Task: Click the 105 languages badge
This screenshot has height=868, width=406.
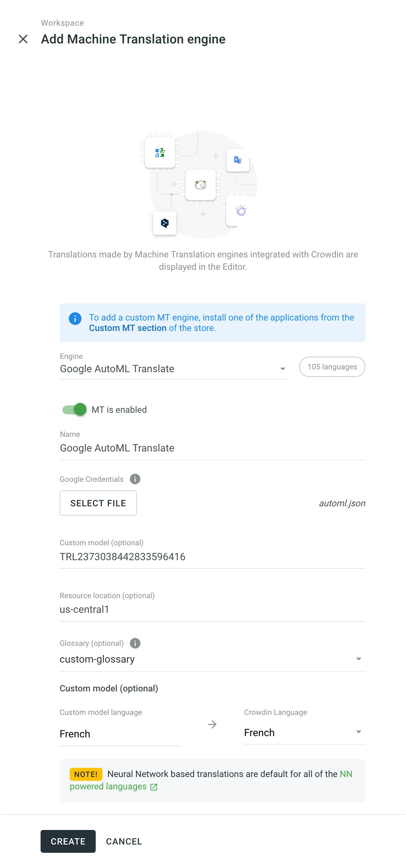Action: coord(332,366)
